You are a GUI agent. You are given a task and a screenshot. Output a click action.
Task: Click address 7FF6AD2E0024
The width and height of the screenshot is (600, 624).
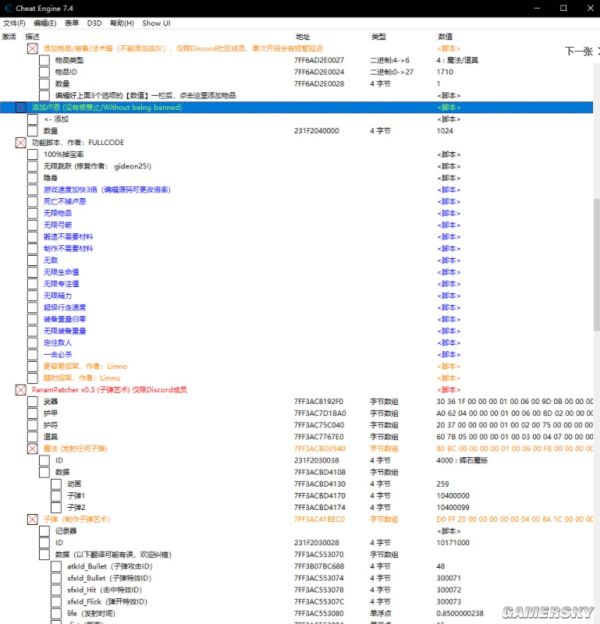[x=319, y=72]
